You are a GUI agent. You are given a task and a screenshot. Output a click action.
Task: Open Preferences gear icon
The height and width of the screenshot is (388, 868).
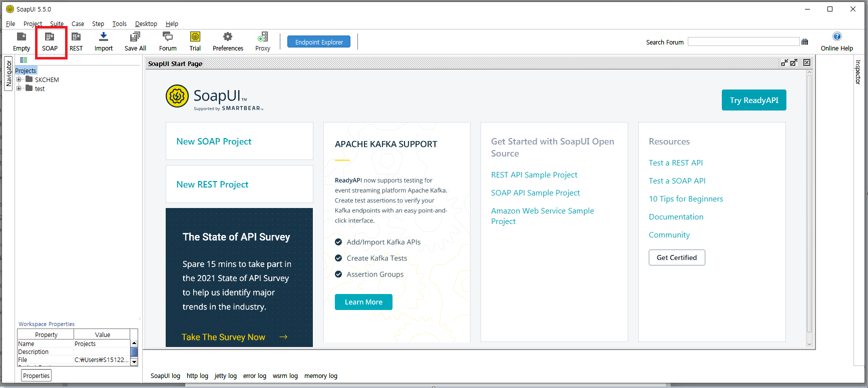click(228, 37)
